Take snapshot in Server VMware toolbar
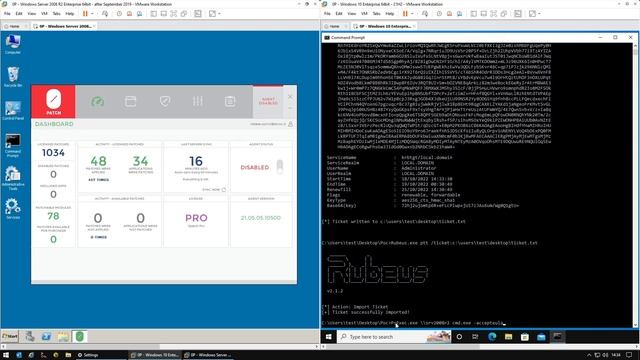 pos(119,13)
